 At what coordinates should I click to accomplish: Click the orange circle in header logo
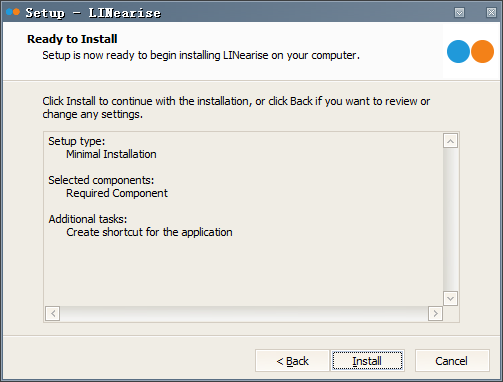482,52
